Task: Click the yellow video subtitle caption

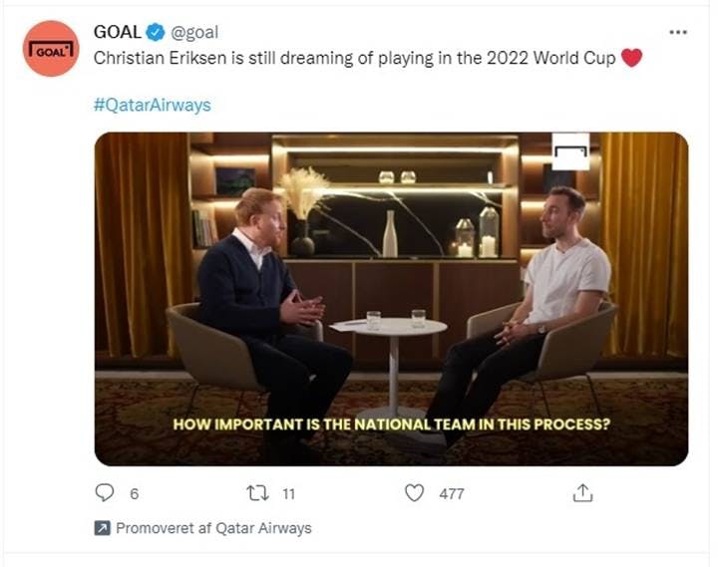Action: pyautogui.click(x=391, y=424)
